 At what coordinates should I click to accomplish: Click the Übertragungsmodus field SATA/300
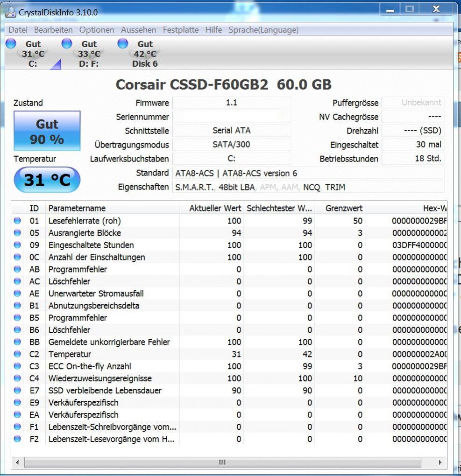point(231,145)
